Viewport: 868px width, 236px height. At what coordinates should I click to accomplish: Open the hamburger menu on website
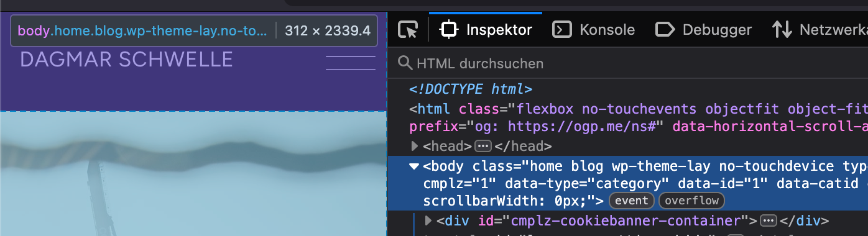(351, 63)
